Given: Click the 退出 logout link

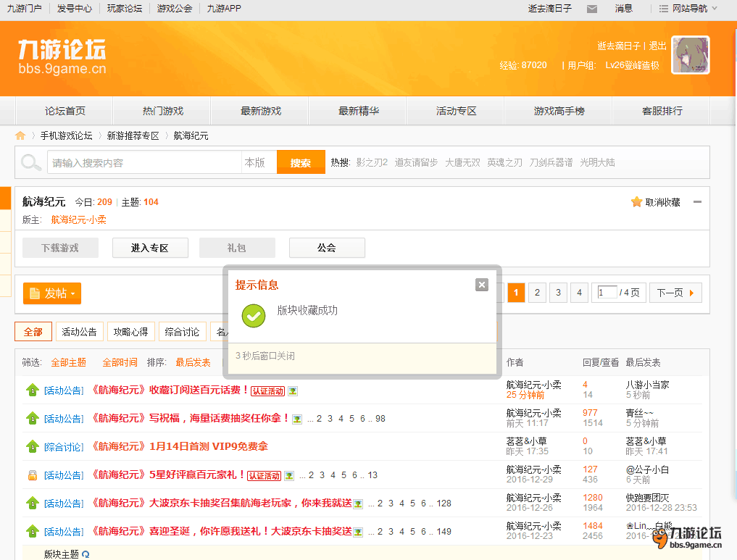Looking at the screenshot, I should click(x=657, y=46).
